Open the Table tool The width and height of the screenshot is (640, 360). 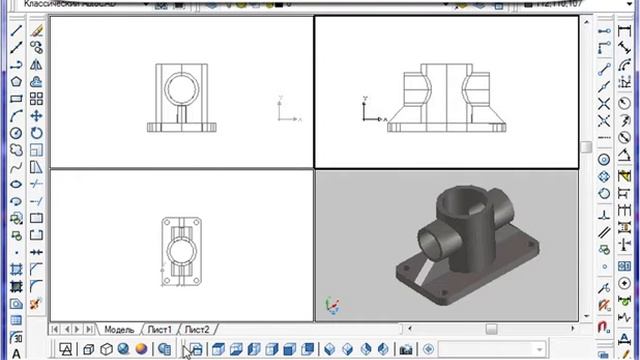pos(16,320)
